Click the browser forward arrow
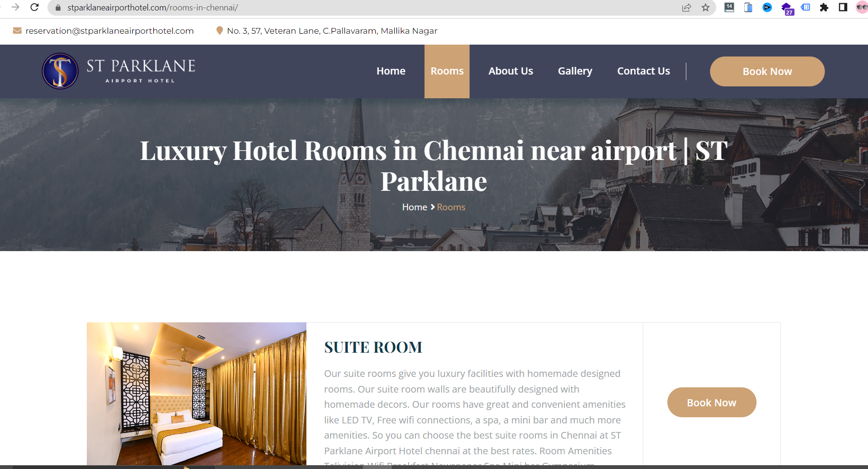 coord(15,8)
